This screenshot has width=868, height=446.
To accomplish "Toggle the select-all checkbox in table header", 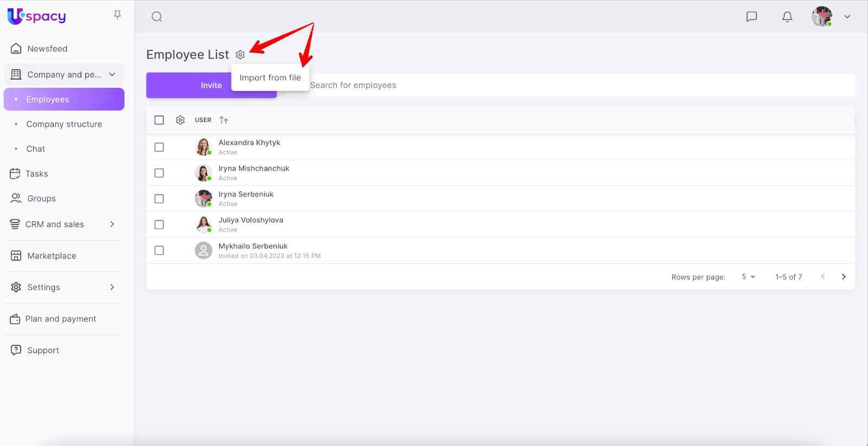I will click(x=159, y=120).
